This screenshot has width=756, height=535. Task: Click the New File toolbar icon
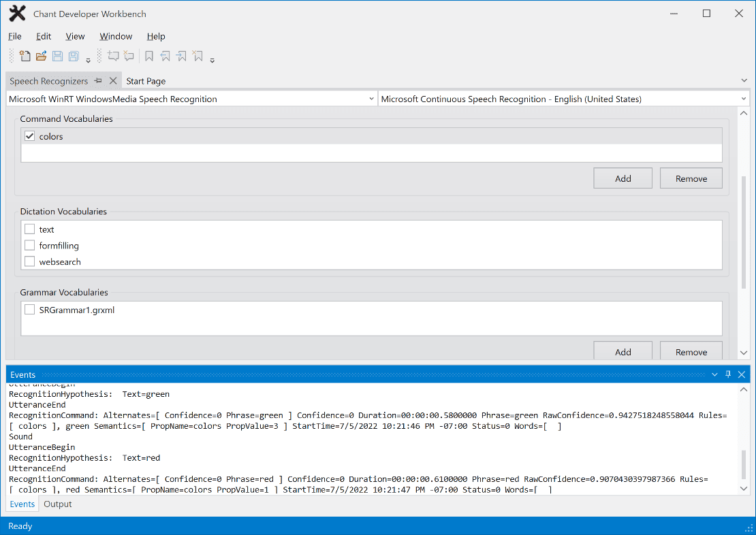25,56
